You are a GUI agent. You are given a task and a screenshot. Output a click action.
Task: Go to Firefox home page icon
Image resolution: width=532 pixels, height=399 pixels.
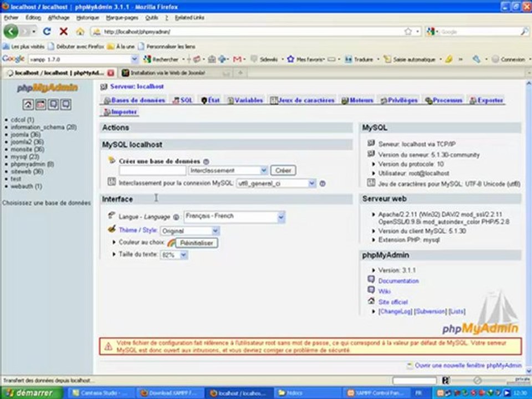coord(80,32)
